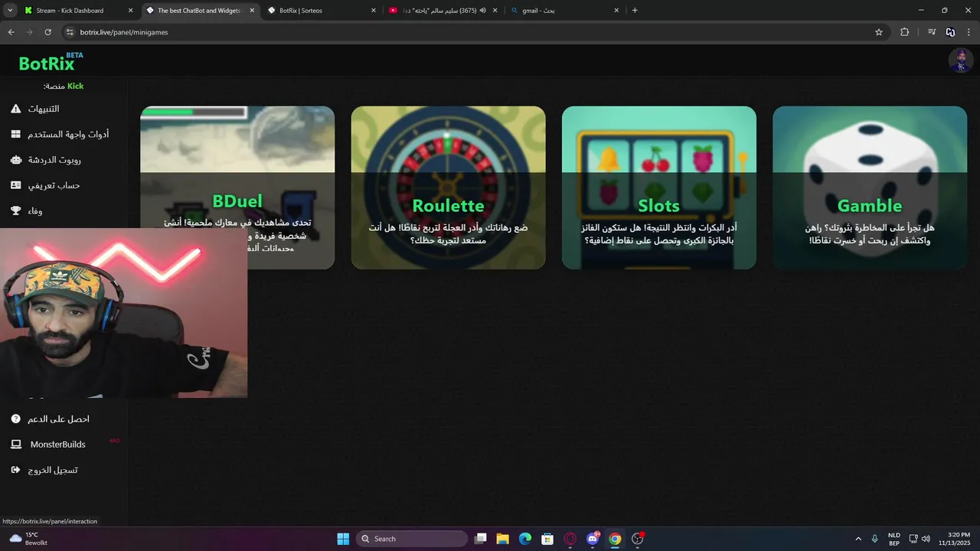Open Discord from the taskbar
Viewport: 980px width, 551px height.
[593, 539]
